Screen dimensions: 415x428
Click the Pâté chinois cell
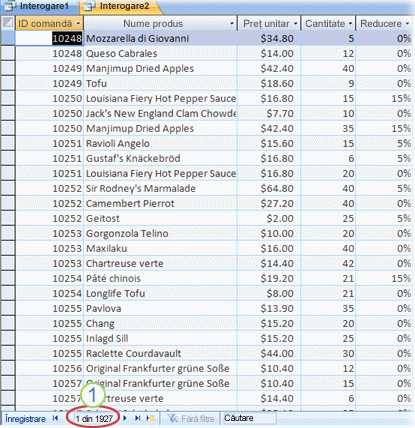[x=160, y=278]
